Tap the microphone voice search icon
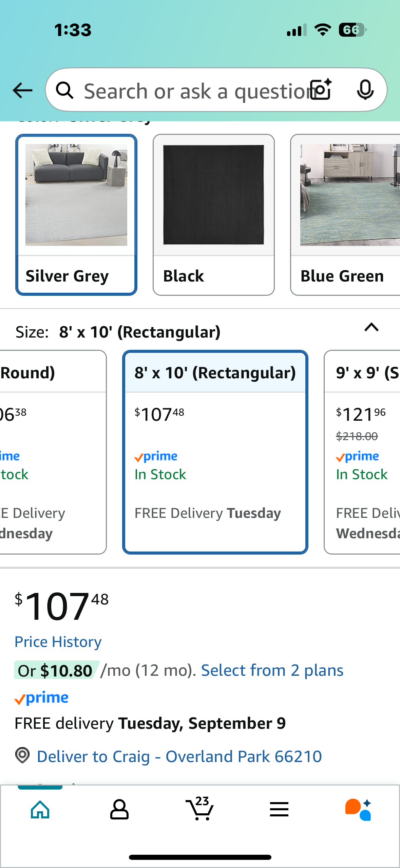The width and height of the screenshot is (400, 868). pyautogui.click(x=365, y=90)
